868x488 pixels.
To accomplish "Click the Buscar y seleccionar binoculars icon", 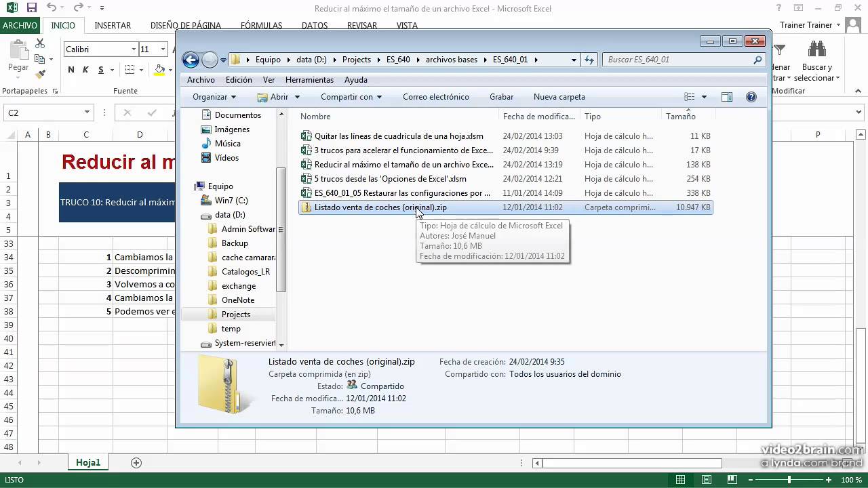I will (x=817, y=49).
